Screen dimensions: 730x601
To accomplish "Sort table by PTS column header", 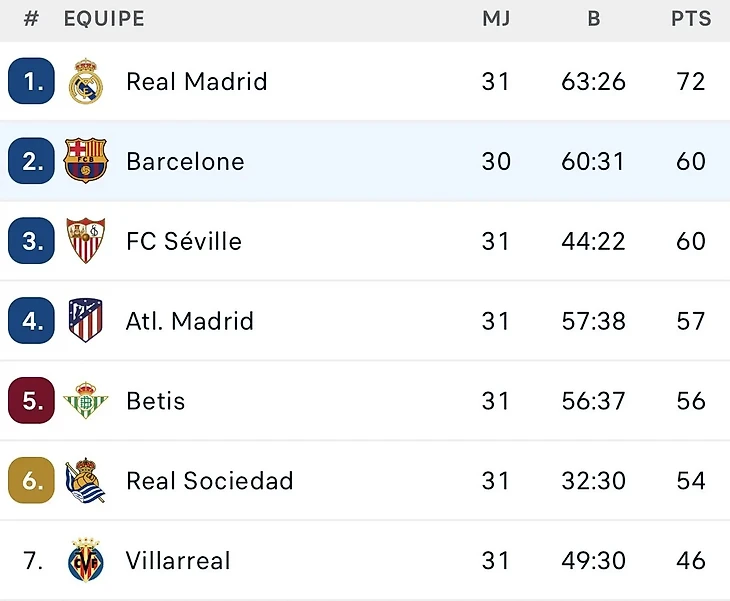I will pyautogui.click(x=691, y=19).
